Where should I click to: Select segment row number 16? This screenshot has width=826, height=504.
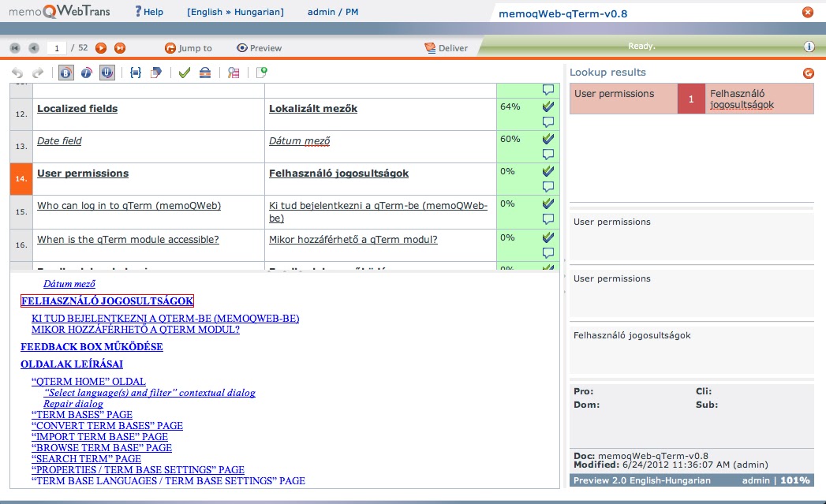tap(21, 245)
